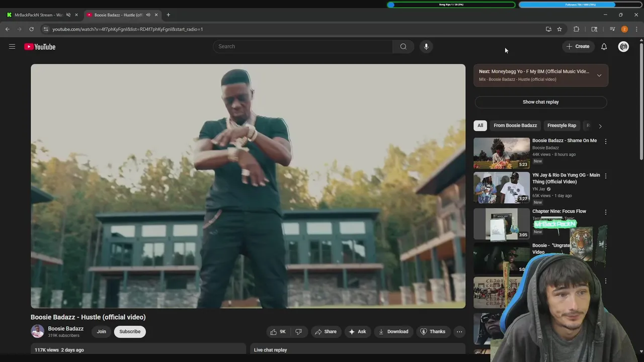Open Boosie Badazz channel avatar
644x362 pixels.
point(37,331)
